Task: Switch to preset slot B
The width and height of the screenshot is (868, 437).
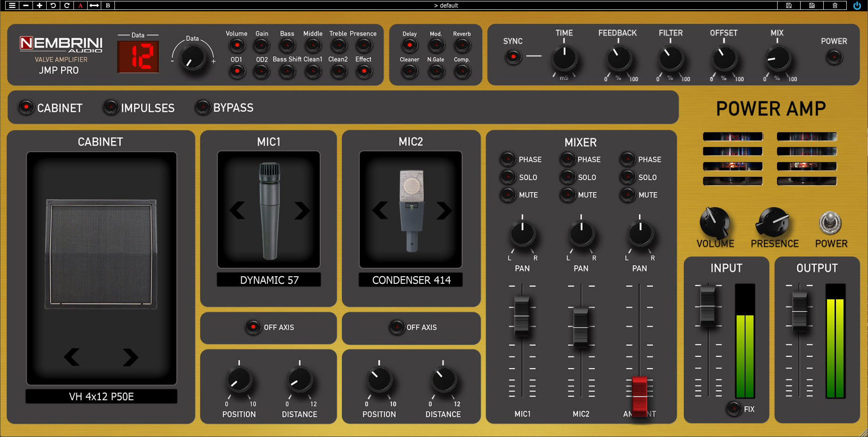Action: [x=107, y=6]
